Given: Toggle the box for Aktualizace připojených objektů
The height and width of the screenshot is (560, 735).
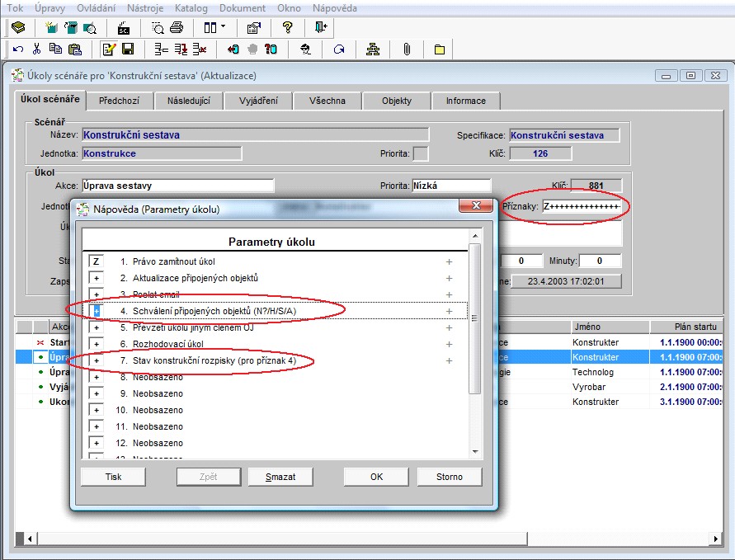Looking at the screenshot, I should [96, 278].
